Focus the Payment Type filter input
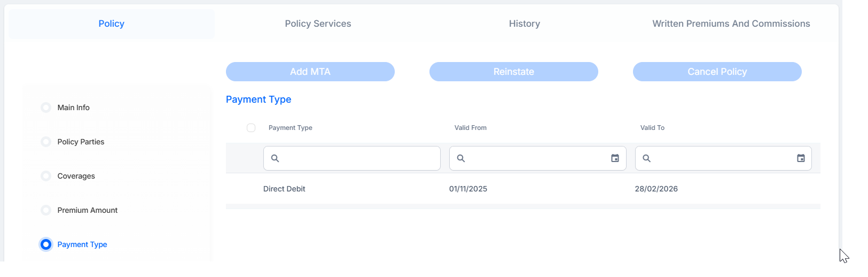868x277 pixels. point(352,158)
